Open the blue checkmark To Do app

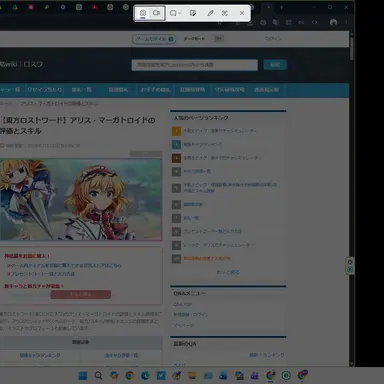click(x=161, y=376)
